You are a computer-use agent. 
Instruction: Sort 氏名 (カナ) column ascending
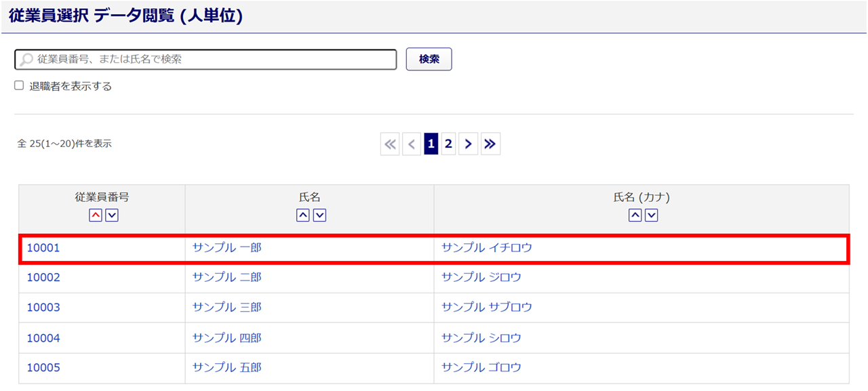pos(635,215)
